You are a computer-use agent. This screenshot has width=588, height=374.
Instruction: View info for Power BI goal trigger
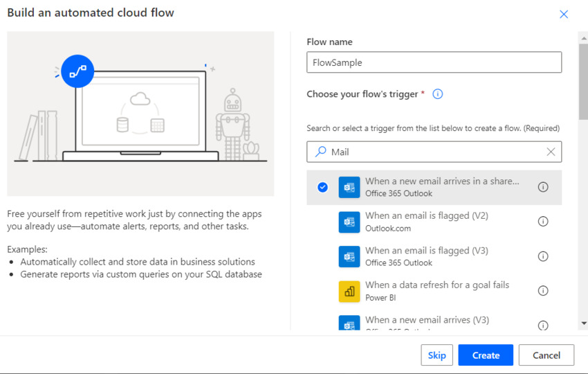(x=543, y=291)
